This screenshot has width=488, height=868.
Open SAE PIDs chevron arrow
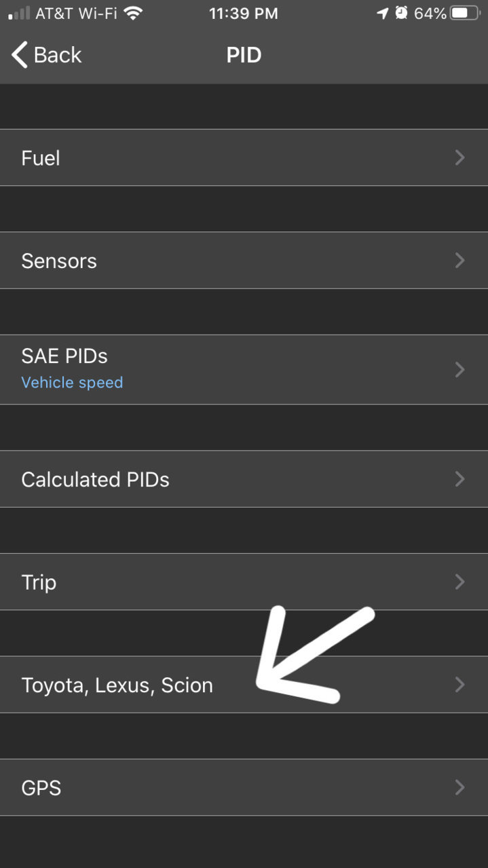click(459, 369)
